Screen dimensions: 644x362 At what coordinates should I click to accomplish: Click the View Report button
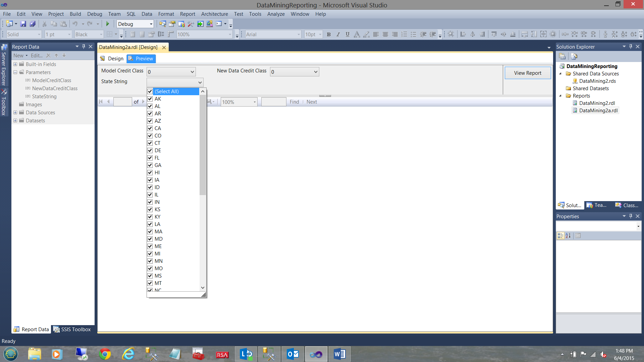tap(528, 73)
